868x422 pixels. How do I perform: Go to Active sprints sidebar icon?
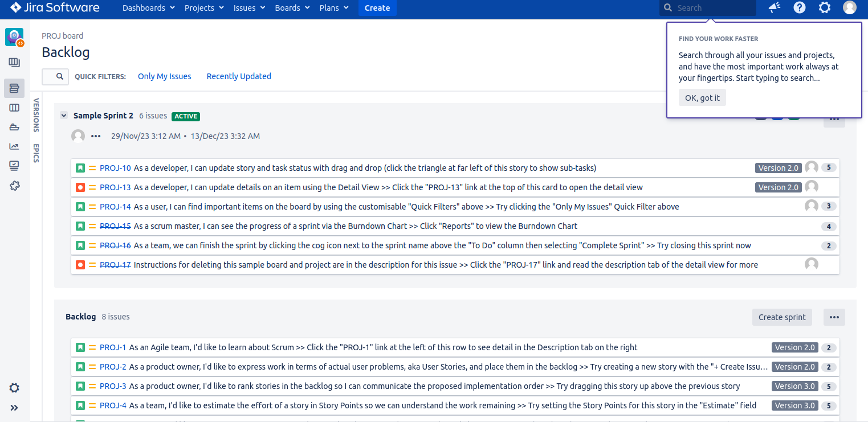[x=14, y=108]
